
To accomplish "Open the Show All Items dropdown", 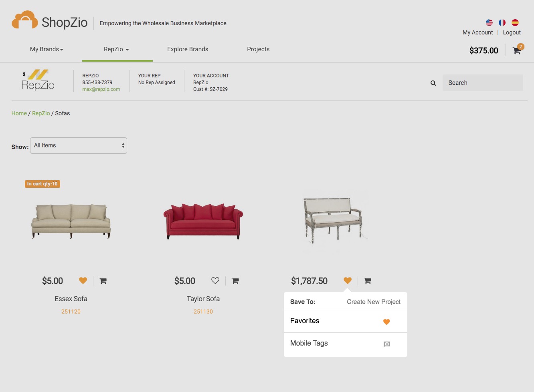I will [79, 145].
